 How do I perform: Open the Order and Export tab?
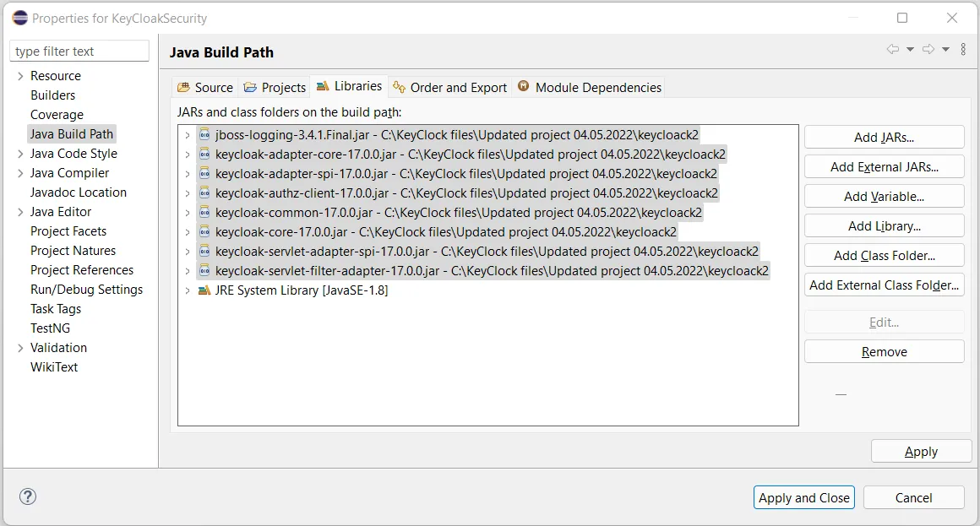(449, 88)
